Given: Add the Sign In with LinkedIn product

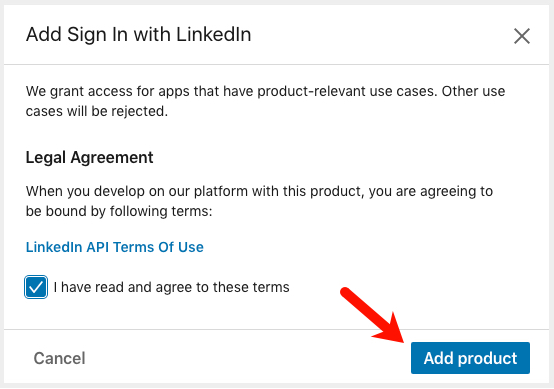Looking at the screenshot, I should pos(470,358).
